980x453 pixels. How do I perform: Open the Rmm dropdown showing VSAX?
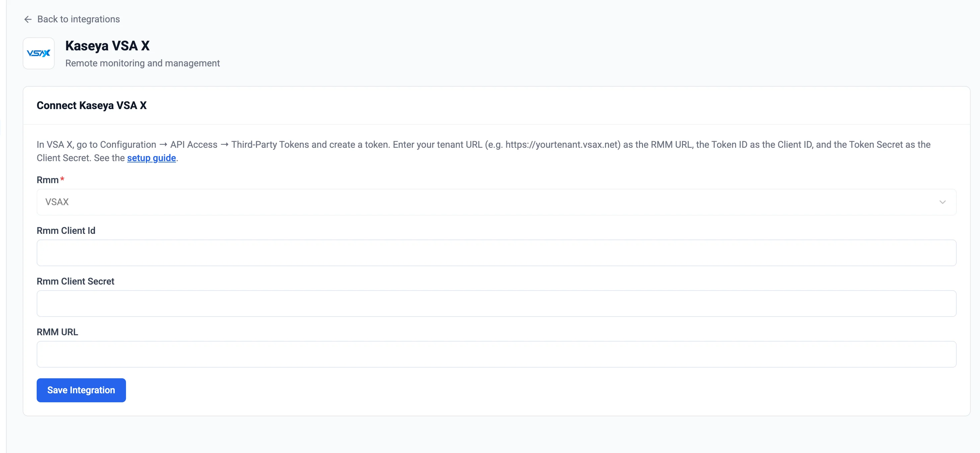[x=496, y=202]
